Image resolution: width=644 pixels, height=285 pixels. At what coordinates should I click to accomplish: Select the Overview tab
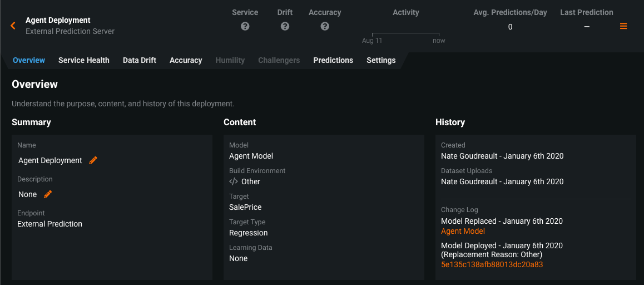point(29,60)
